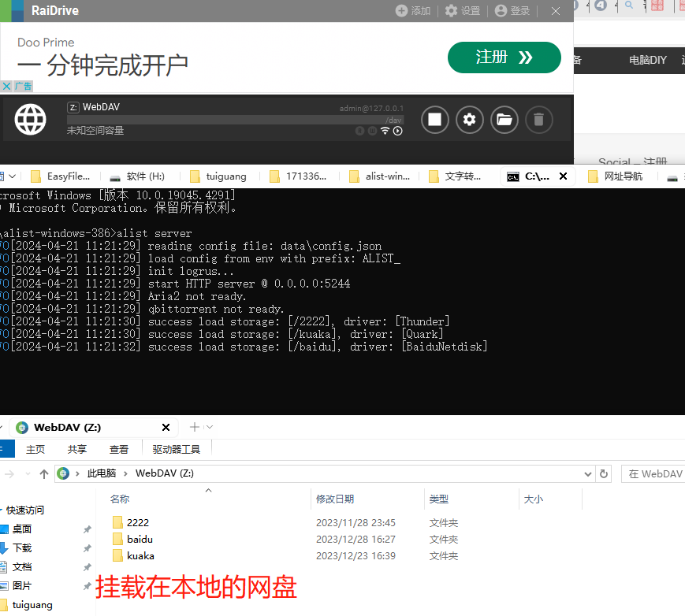The image size is (685, 616).
Task: Switch to the EasyFile... tab
Action: coord(61,176)
